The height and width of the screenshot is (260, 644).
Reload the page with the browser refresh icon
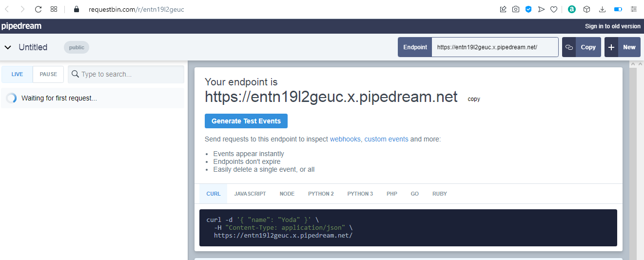(x=39, y=9)
